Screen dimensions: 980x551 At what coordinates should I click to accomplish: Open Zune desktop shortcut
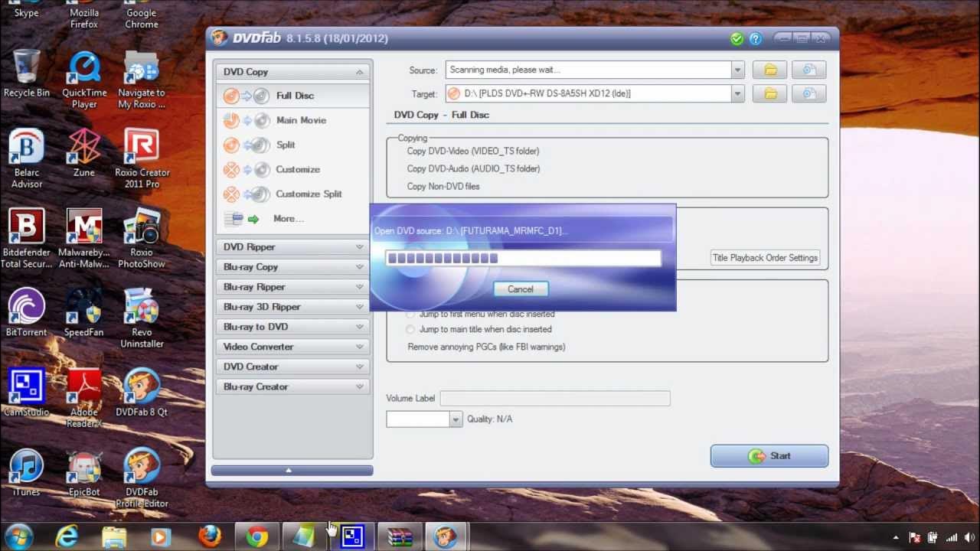click(84, 153)
